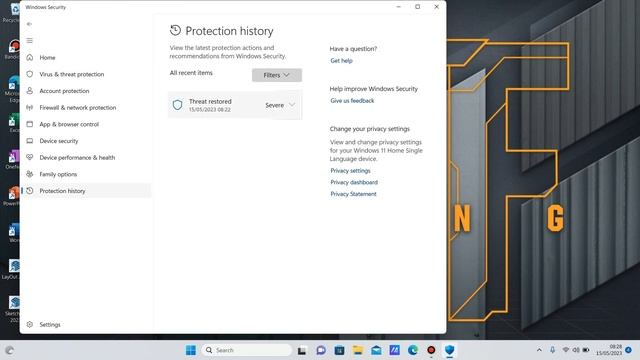Select the Device performance & health heart icon
640x360 pixels.
pos(29,157)
